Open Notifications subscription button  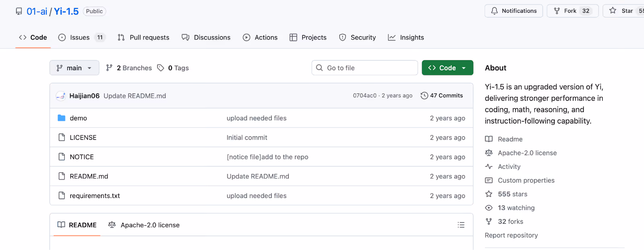514,11
